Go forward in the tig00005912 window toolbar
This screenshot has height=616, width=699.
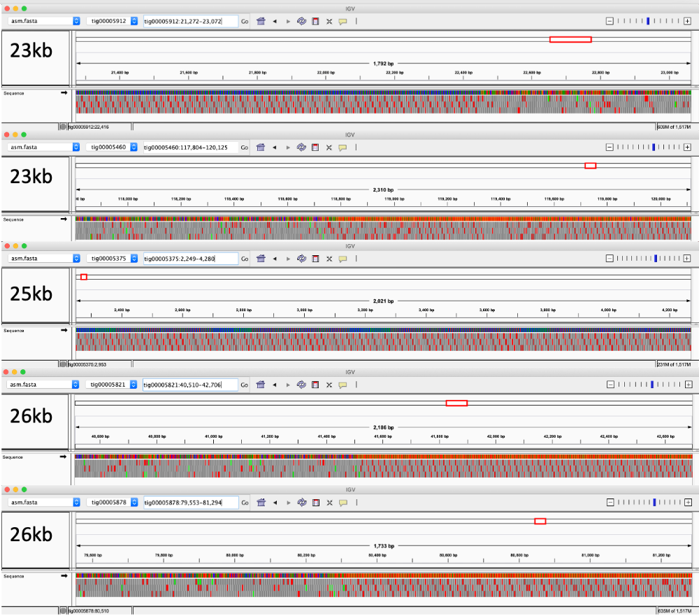pos(288,21)
